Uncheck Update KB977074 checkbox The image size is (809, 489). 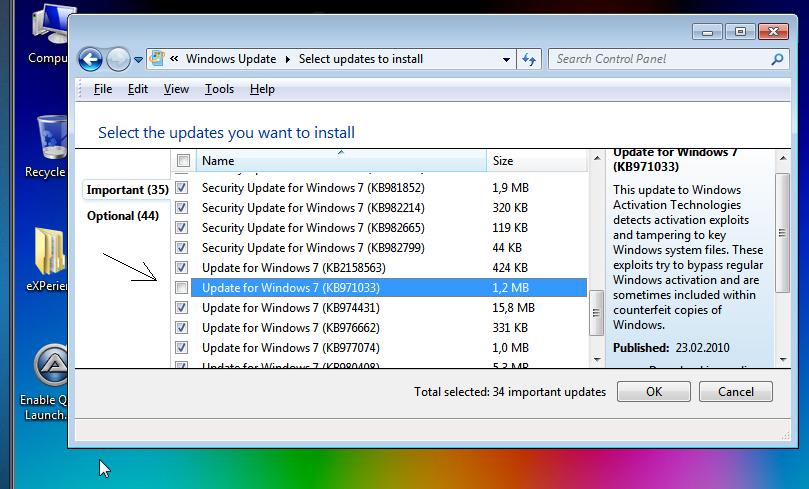[x=182, y=347]
